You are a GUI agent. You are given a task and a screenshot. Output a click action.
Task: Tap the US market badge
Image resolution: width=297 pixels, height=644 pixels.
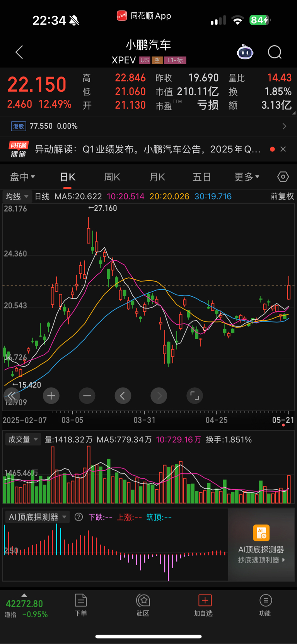[145, 60]
